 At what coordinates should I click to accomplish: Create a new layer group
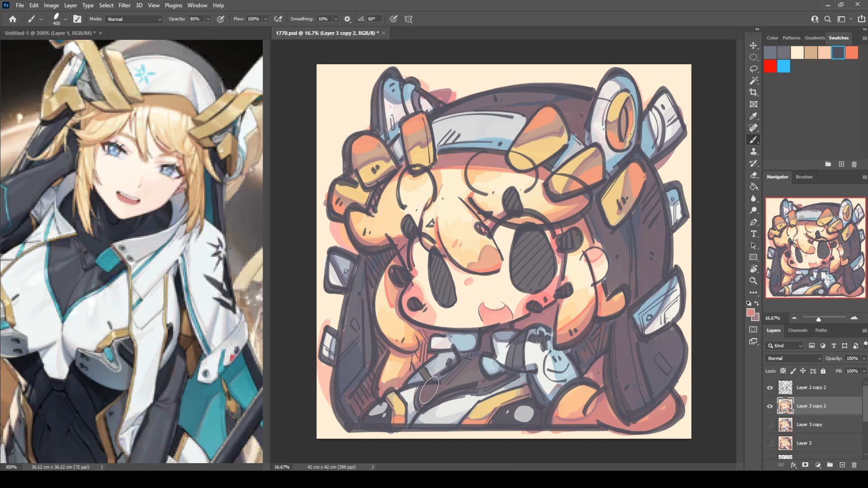(x=830, y=465)
